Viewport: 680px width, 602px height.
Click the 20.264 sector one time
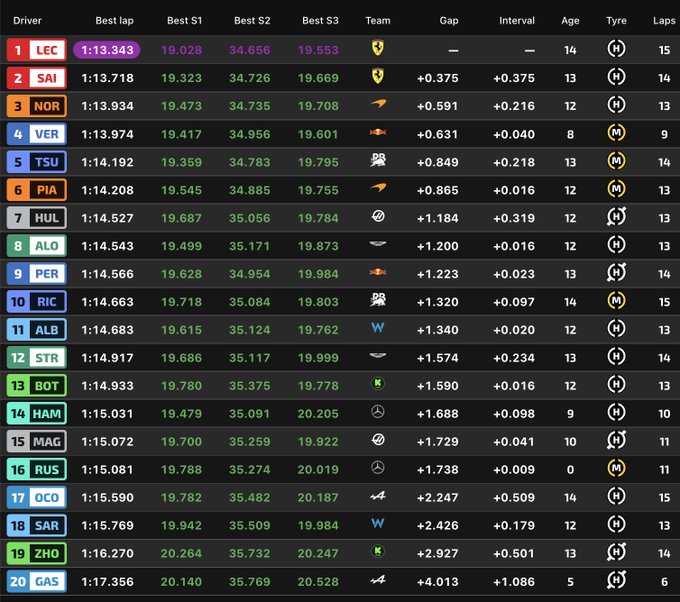pyautogui.click(x=181, y=553)
